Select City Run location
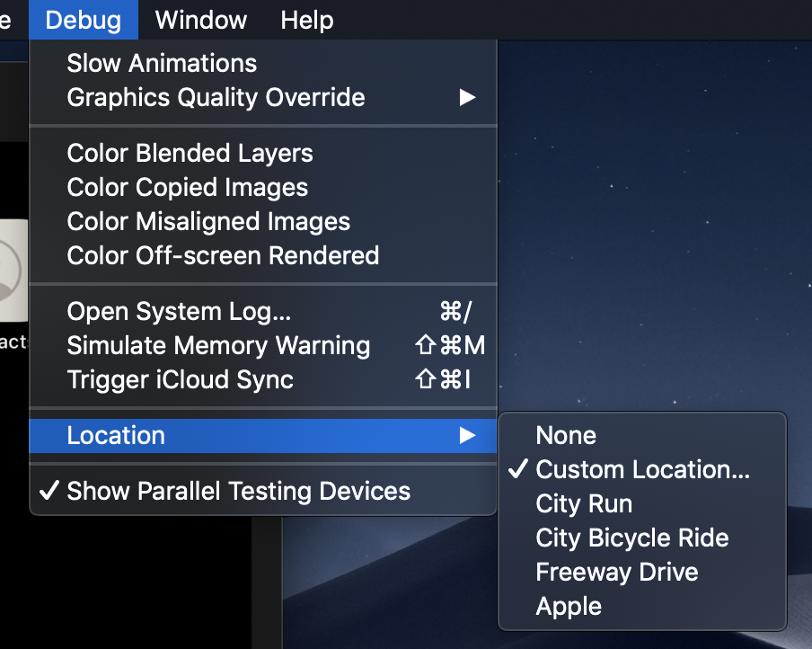This screenshot has width=812, height=649. point(642,503)
